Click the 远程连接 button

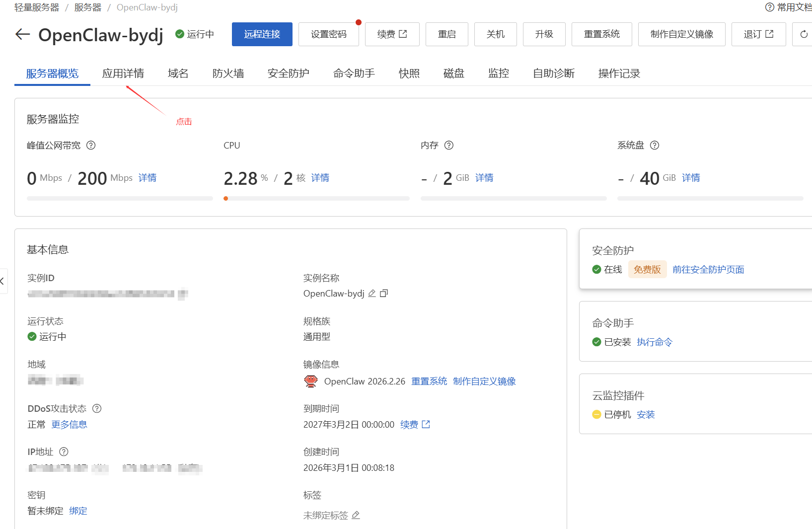click(262, 34)
